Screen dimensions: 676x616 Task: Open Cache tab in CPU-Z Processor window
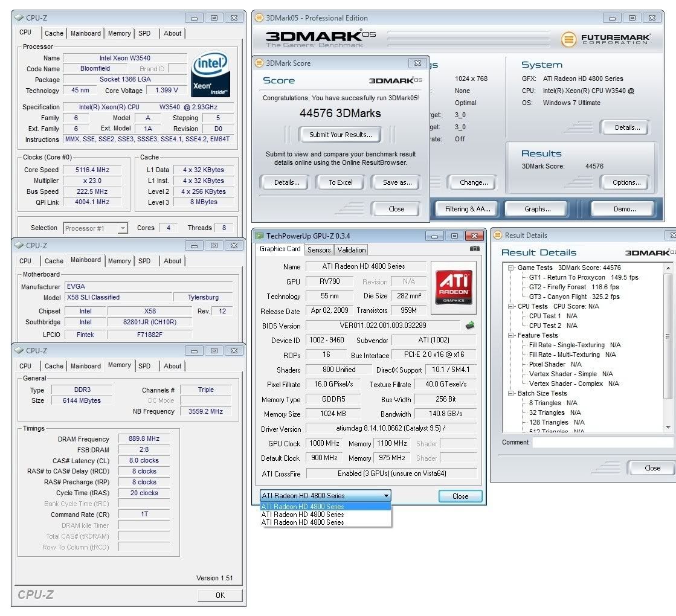[x=54, y=33]
